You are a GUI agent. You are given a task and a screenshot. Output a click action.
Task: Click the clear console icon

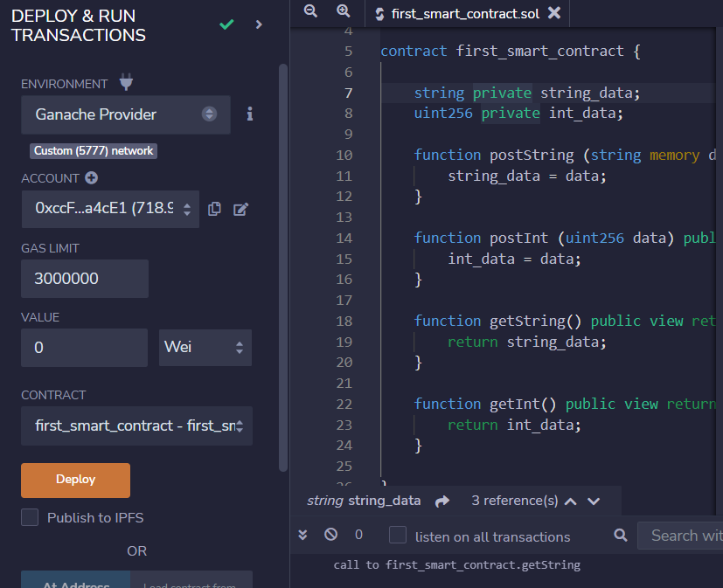(330, 535)
